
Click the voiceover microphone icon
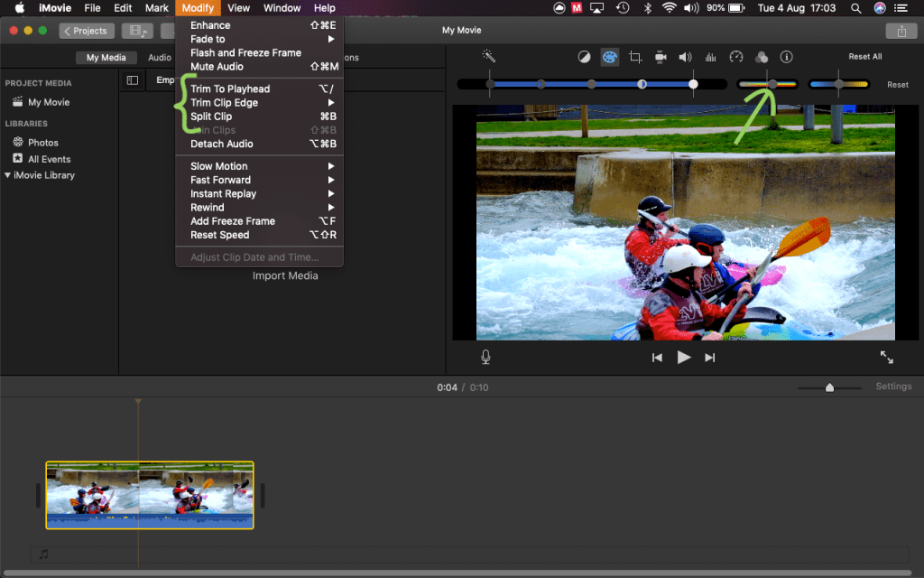click(x=485, y=357)
